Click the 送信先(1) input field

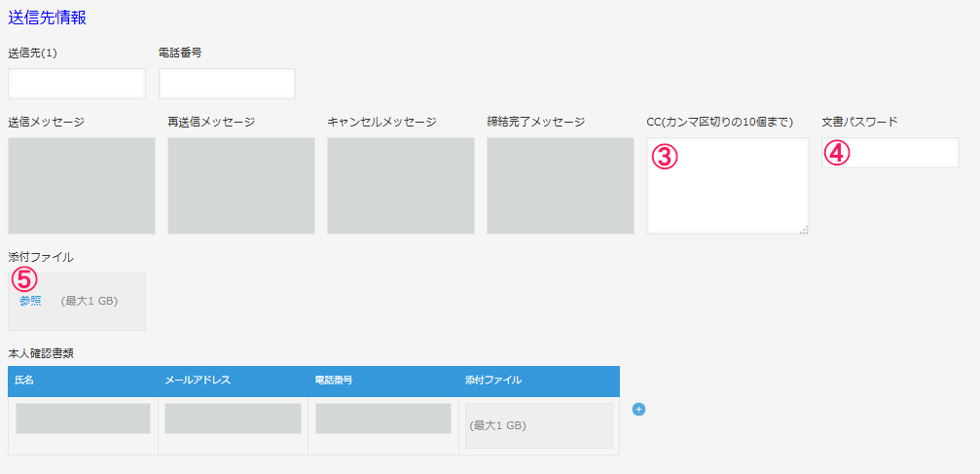pos(77,84)
